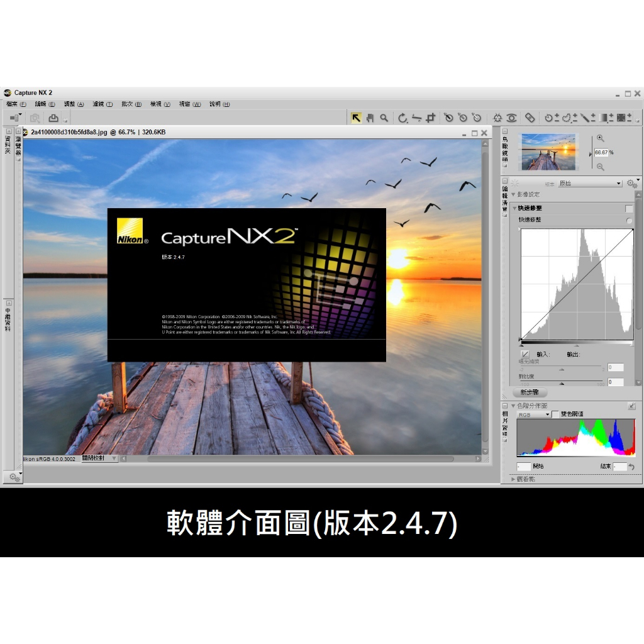Screen dimensions: 644x644
Task: Reset histogram range with undo arrow
Action: [x=631, y=467]
